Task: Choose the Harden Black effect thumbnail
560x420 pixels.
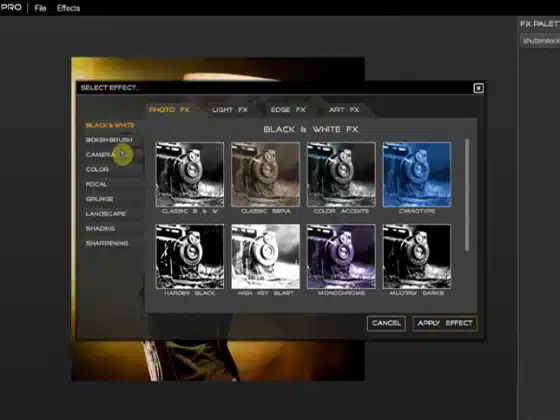Action: tap(190, 256)
